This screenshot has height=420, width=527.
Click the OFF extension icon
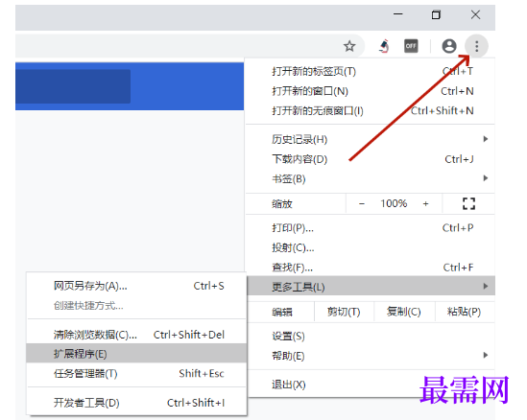(x=411, y=46)
